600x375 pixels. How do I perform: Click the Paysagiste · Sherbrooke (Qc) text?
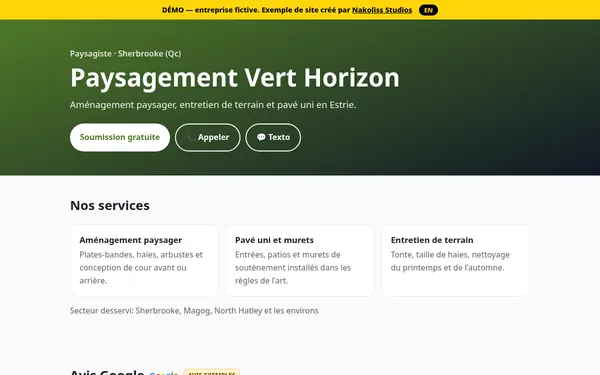click(x=126, y=54)
